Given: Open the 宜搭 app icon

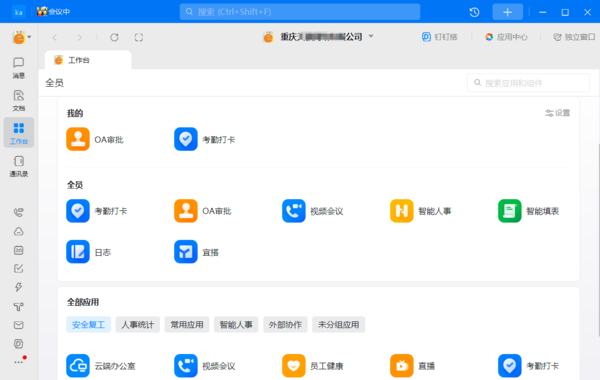Looking at the screenshot, I should pyautogui.click(x=186, y=252).
